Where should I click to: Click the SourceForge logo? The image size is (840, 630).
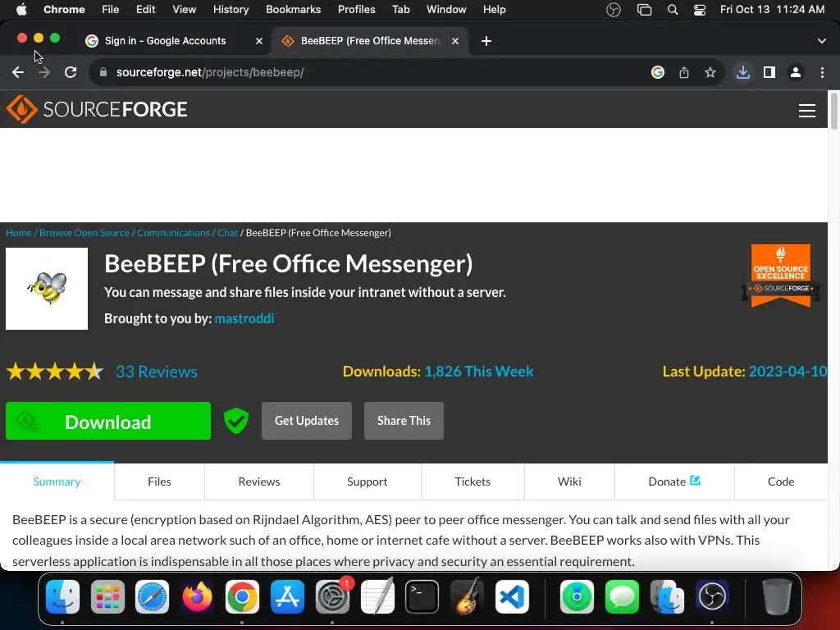click(x=97, y=109)
